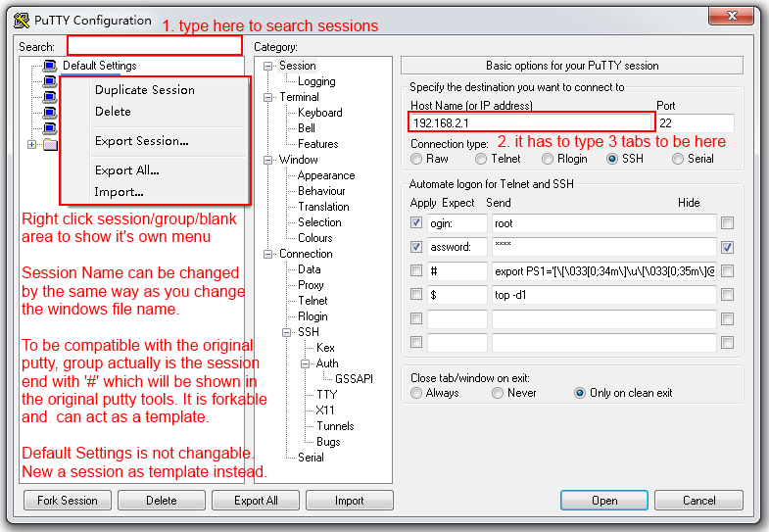The width and height of the screenshot is (769, 532).
Task: Click the bottom Delete button
Action: [162, 501]
